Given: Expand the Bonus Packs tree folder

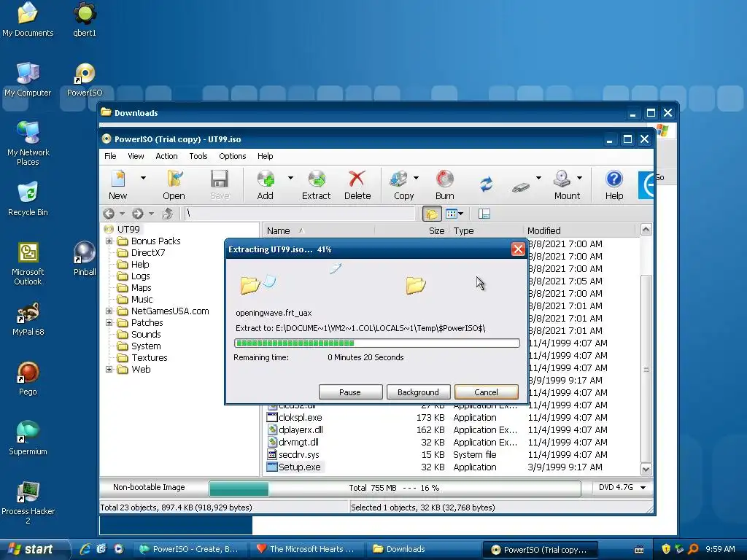Looking at the screenshot, I should (109, 241).
